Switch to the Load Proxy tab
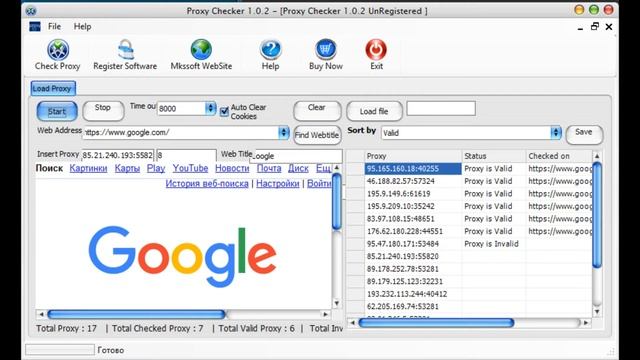Viewport: 640px width, 360px height. coord(52,89)
